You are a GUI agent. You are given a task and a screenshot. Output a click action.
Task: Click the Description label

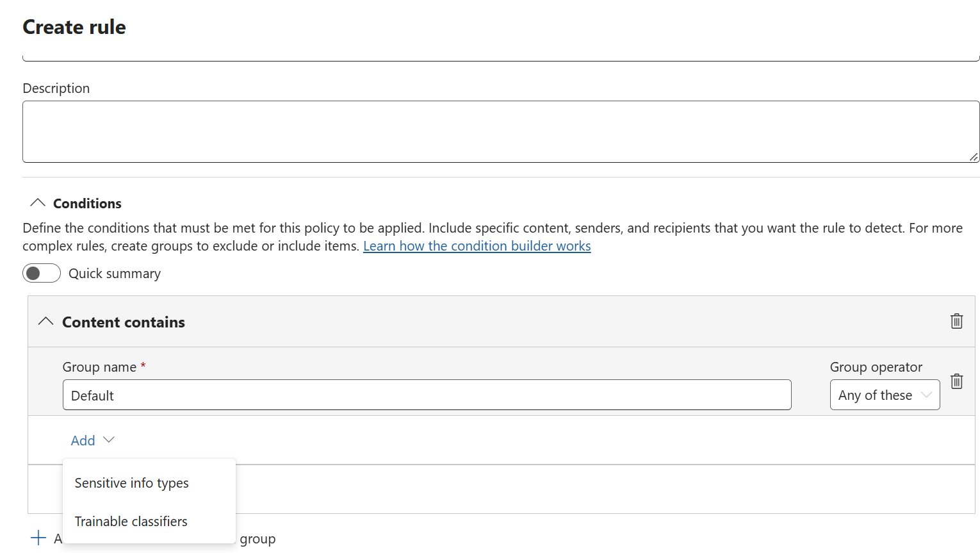coord(56,88)
